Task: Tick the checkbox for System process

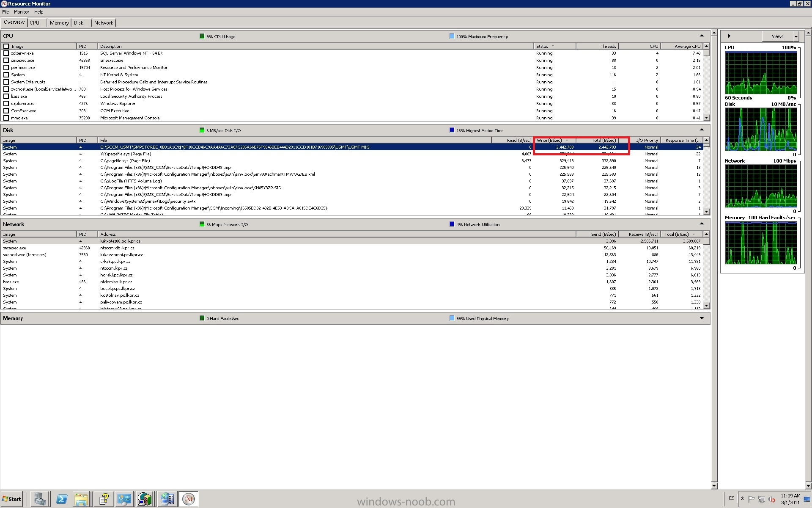Action: [x=6, y=75]
